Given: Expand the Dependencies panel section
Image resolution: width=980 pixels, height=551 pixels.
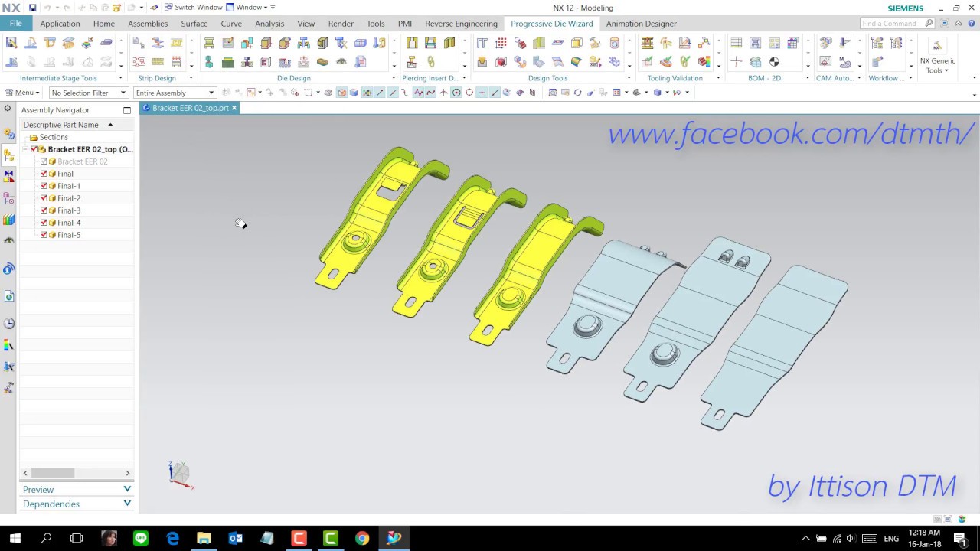Looking at the screenshot, I should 77,504.
